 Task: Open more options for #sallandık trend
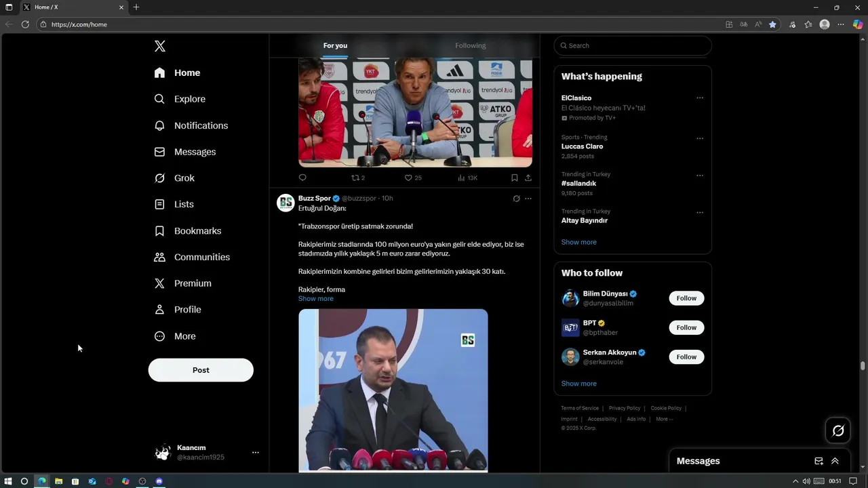pyautogui.click(x=700, y=175)
